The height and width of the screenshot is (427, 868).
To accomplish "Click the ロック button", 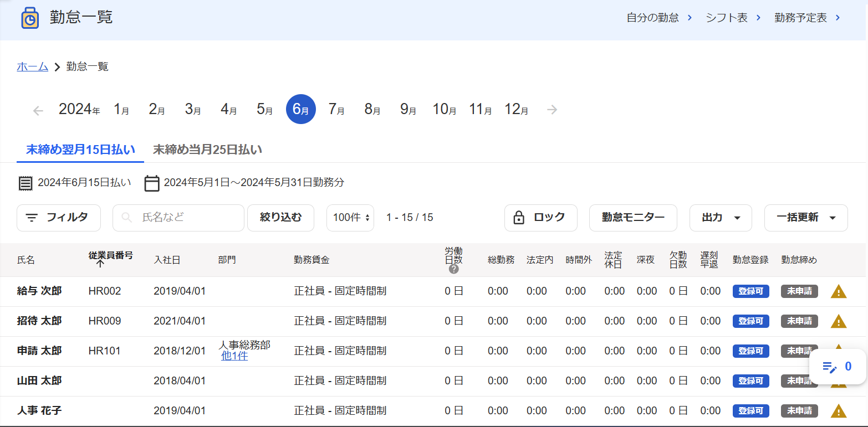I will 541,218.
